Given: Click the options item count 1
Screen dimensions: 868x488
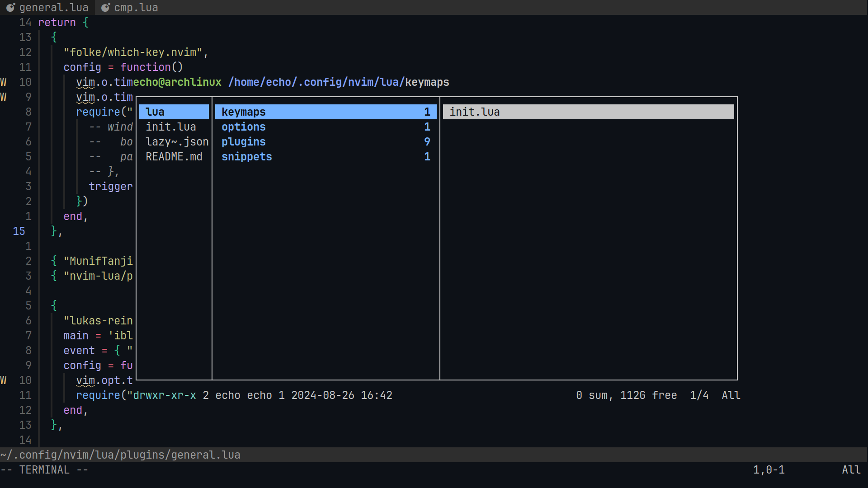Looking at the screenshot, I should [427, 127].
